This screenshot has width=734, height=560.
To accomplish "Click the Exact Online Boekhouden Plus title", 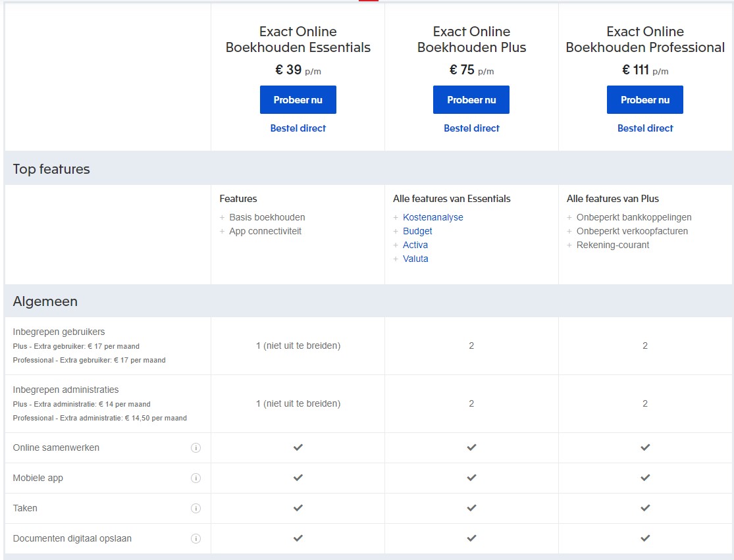I will [x=471, y=39].
